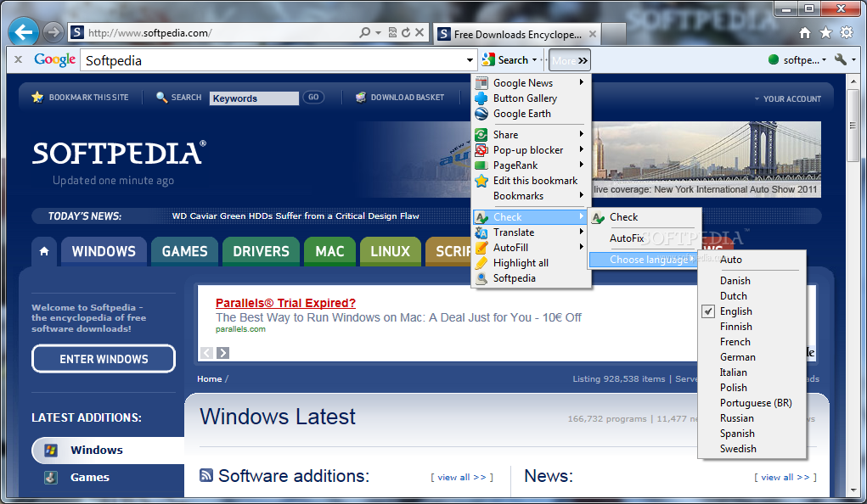Image resolution: width=867 pixels, height=504 pixels.
Task: Click Edit this bookmark star item
Action: pos(531,181)
